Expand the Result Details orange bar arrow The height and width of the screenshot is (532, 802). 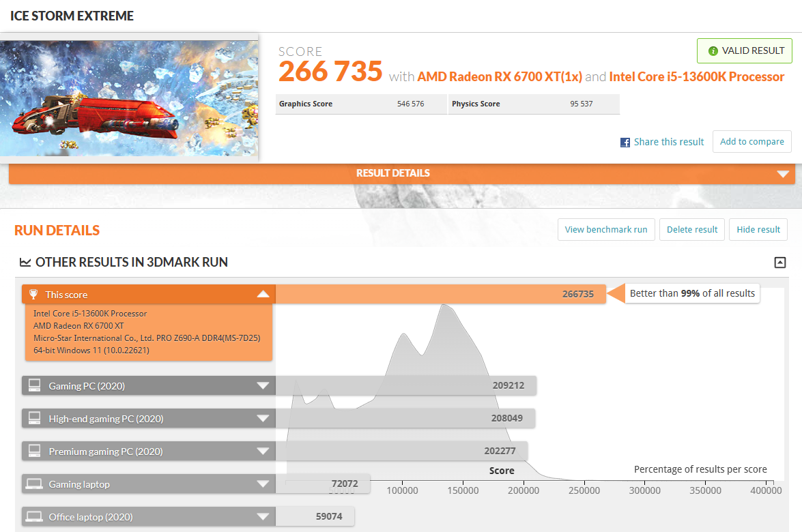(x=783, y=174)
